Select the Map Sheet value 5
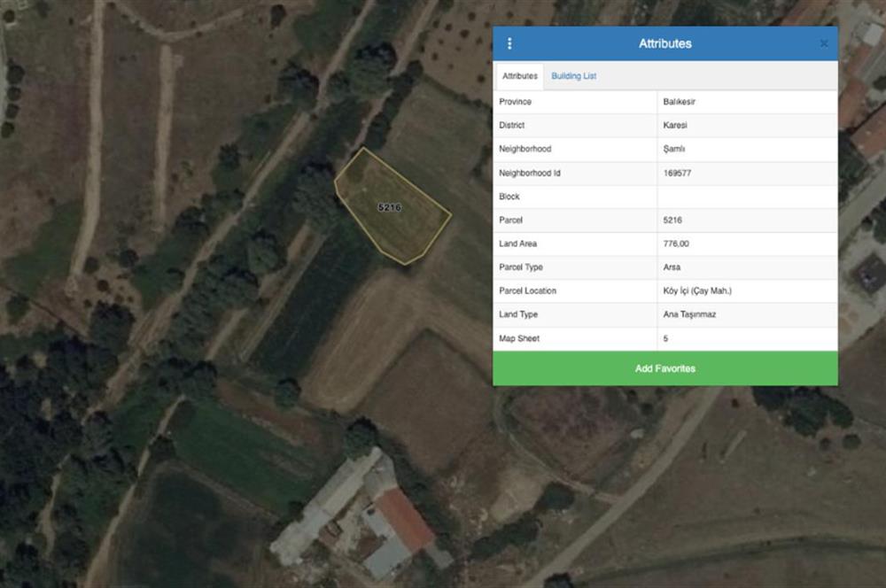This screenshot has height=588, width=886. pyautogui.click(x=665, y=338)
